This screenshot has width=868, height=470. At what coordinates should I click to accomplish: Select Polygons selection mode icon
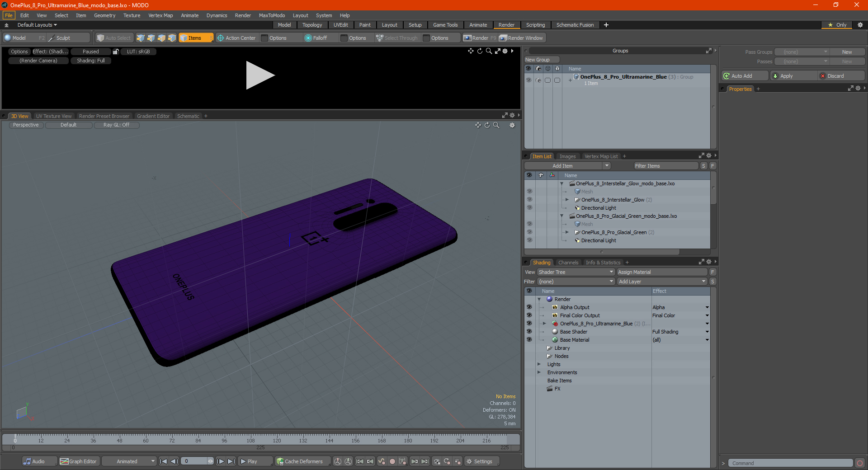pos(161,38)
